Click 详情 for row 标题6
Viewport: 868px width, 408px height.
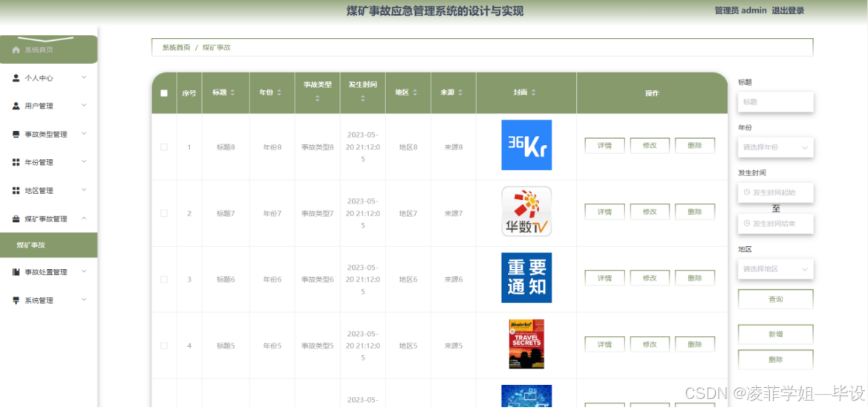click(x=604, y=278)
